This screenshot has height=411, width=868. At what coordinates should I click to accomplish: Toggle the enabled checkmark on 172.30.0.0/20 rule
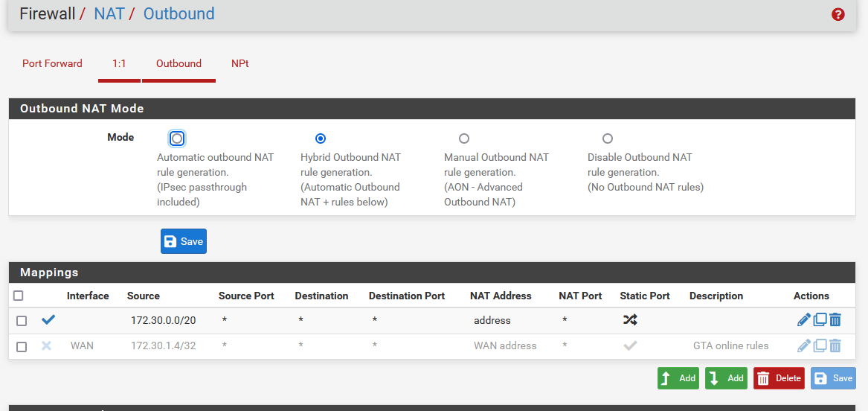pos(48,319)
